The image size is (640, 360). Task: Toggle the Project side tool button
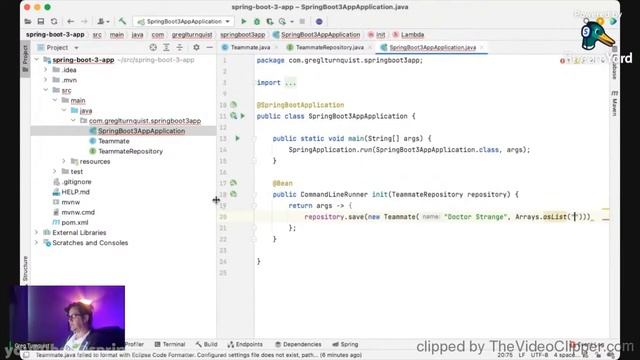coord(25,59)
